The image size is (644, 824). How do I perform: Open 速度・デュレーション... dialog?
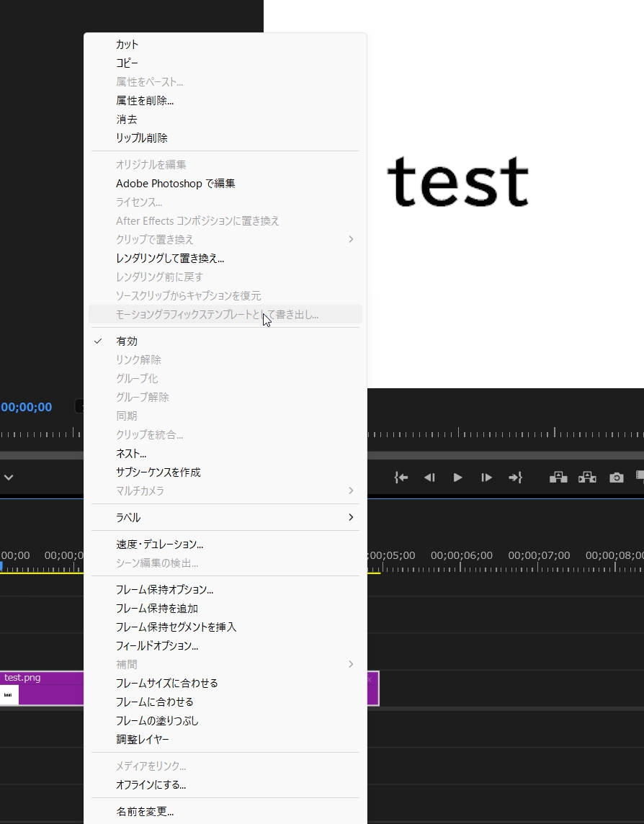click(x=225, y=544)
